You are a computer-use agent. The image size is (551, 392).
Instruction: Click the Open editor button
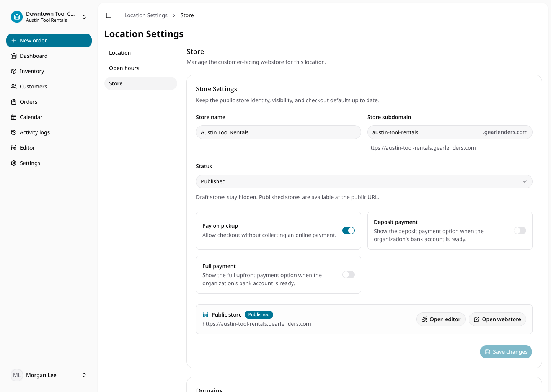pos(441,319)
